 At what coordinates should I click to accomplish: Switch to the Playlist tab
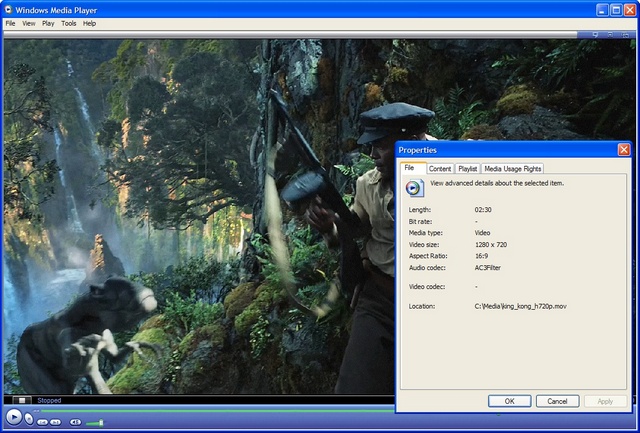[x=467, y=169]
